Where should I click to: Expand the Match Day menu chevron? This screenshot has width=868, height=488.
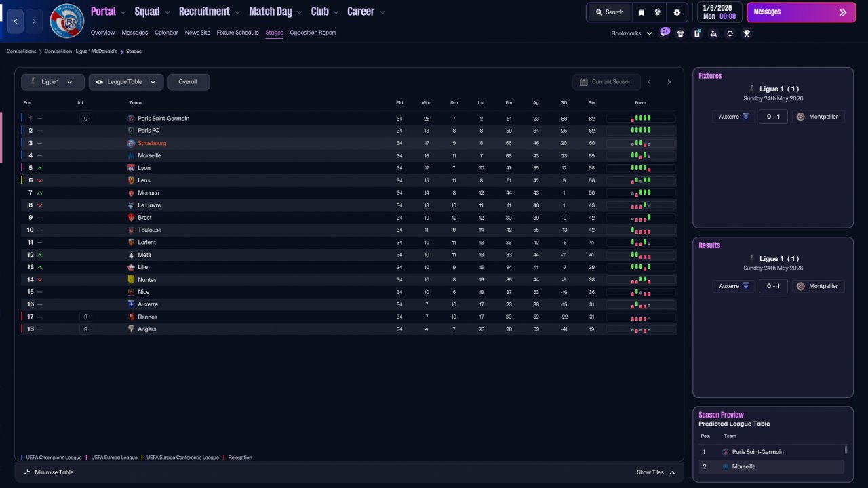click(x=299, y=12)
